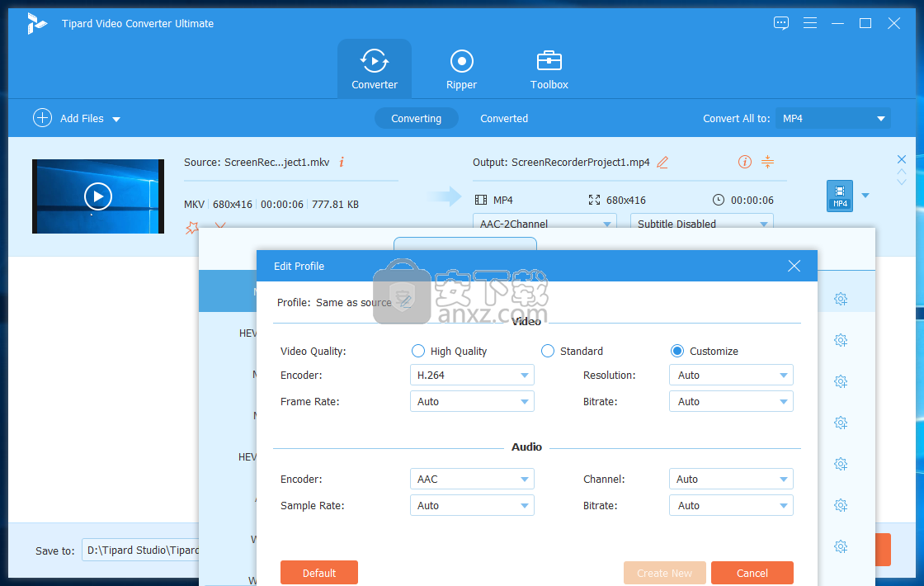The width and height of the screenshot is (924, 586).
Task: Show the Converting list tab
Action: point(416,119)
